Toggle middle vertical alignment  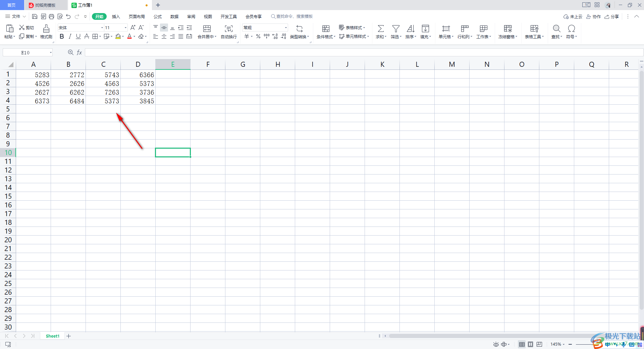164,28
